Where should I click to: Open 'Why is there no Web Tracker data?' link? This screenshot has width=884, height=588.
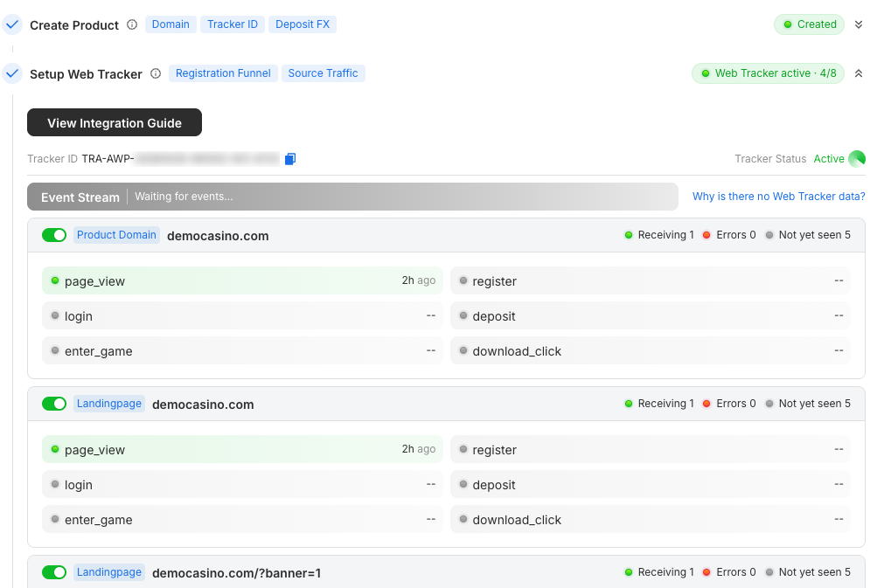click(x=778, y=197)
